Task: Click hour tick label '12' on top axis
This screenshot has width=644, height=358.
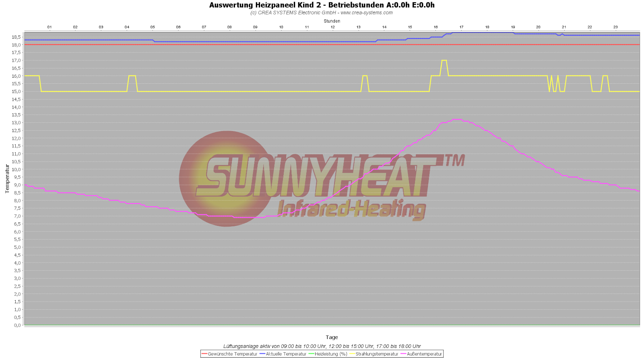Action: click(x=332, y=27)
